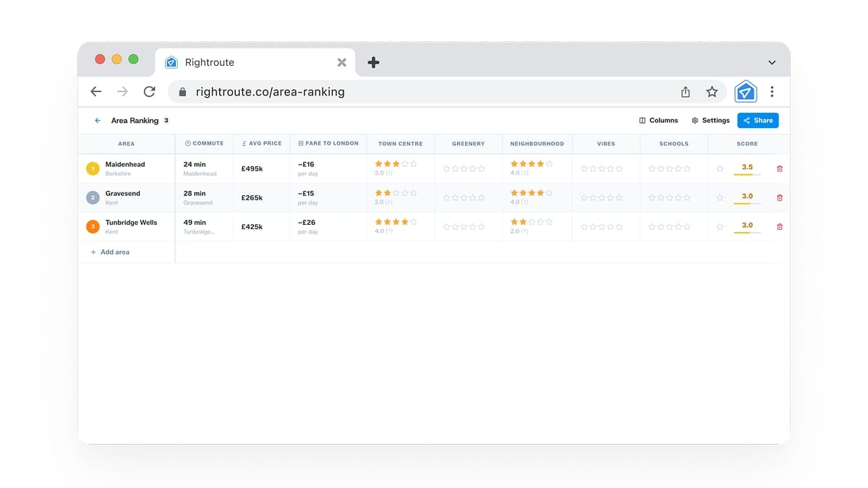Click the Fare to London header
Image resolution: width=868 pixels, height=488 pixels.
328,144
